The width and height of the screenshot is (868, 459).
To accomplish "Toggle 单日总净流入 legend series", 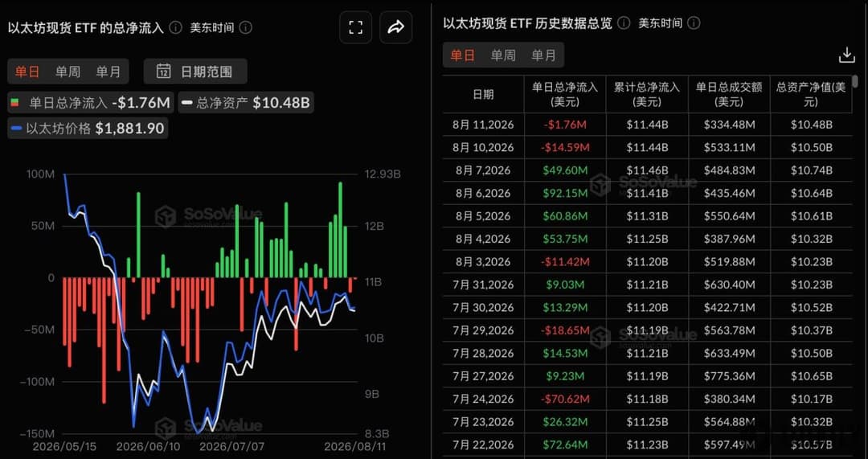I will point(91,102).
